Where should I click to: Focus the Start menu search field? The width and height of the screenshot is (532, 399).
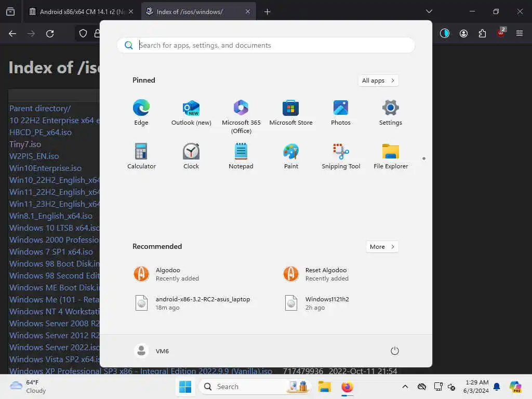266,45
